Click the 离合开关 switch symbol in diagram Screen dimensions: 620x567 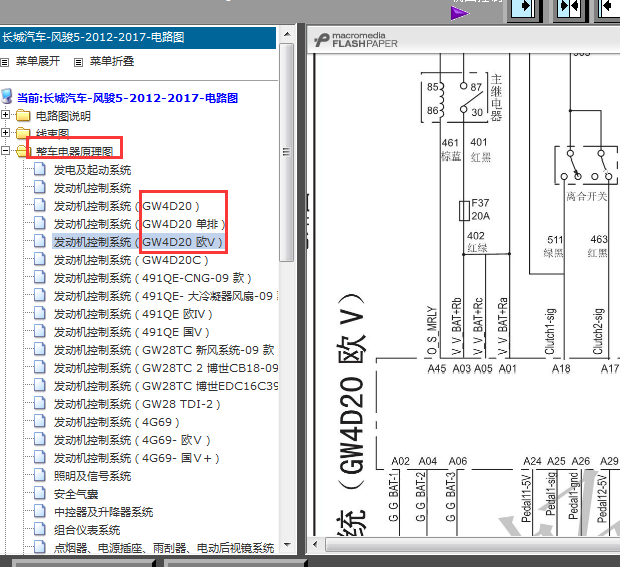(x=586, y=165)
